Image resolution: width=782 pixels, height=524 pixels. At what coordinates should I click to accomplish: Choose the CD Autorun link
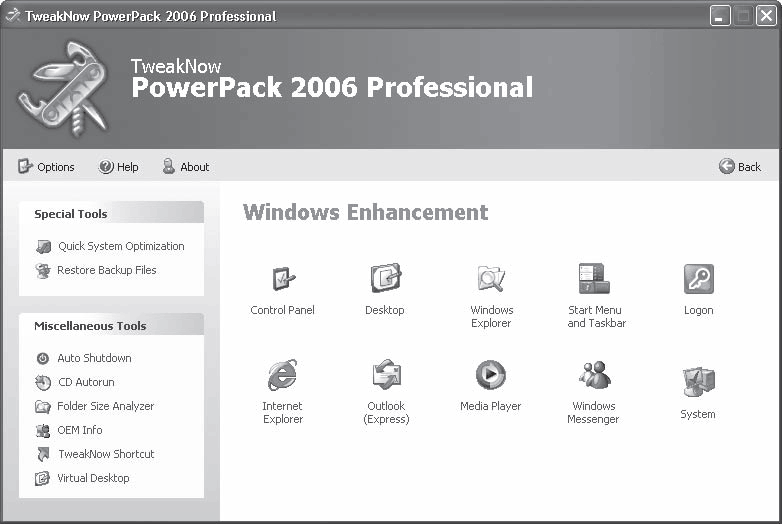86,382
